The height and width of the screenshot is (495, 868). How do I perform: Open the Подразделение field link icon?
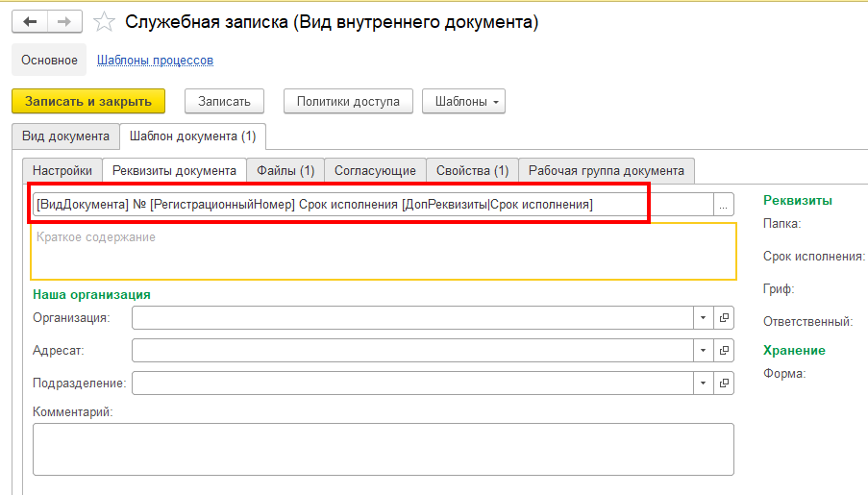(724, 384)
